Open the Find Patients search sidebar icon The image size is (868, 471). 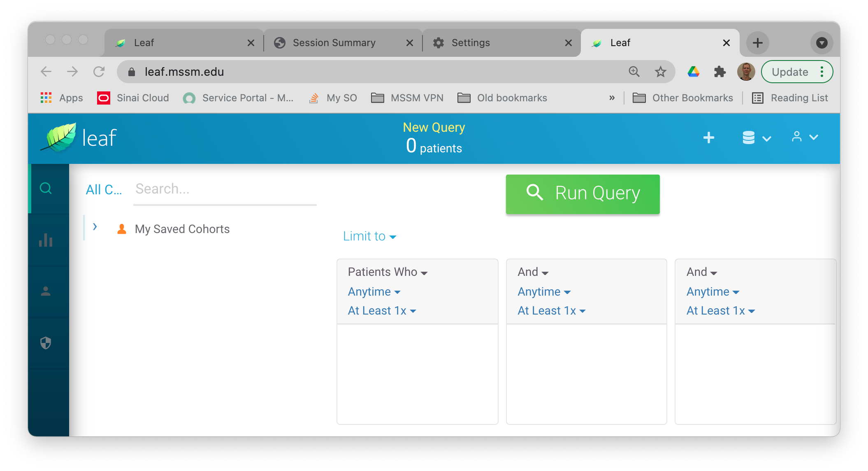pos(46,189)
